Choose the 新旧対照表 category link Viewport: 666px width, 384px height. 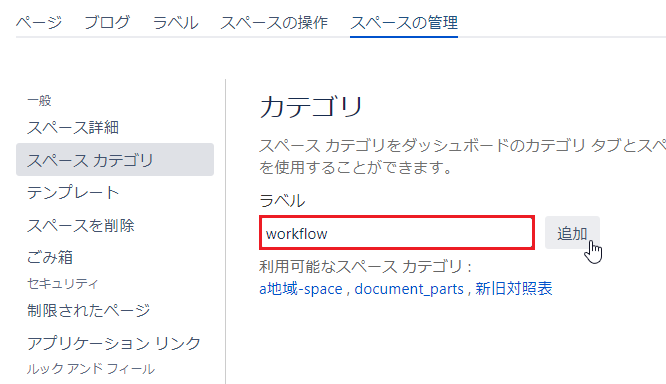(x=514, y=289)
